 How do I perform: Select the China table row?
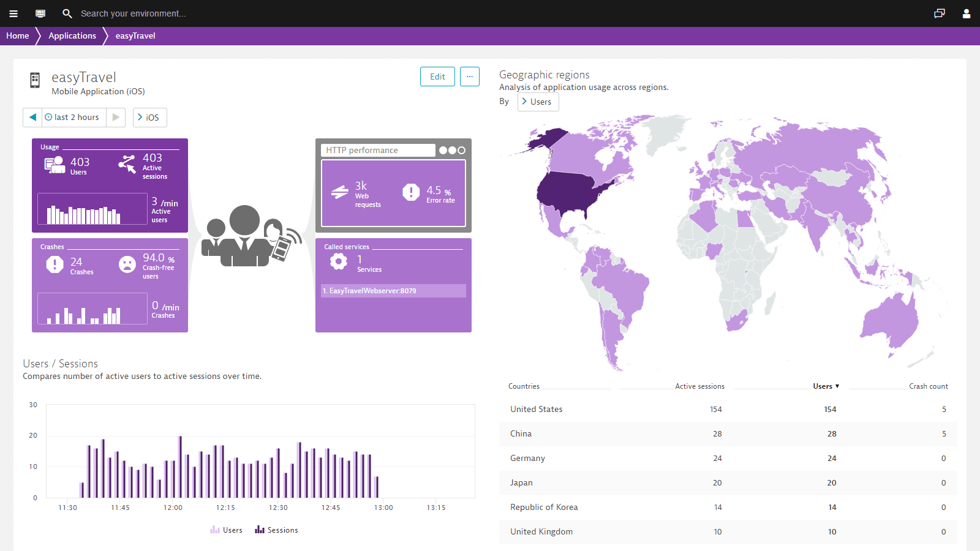point(728,434)
